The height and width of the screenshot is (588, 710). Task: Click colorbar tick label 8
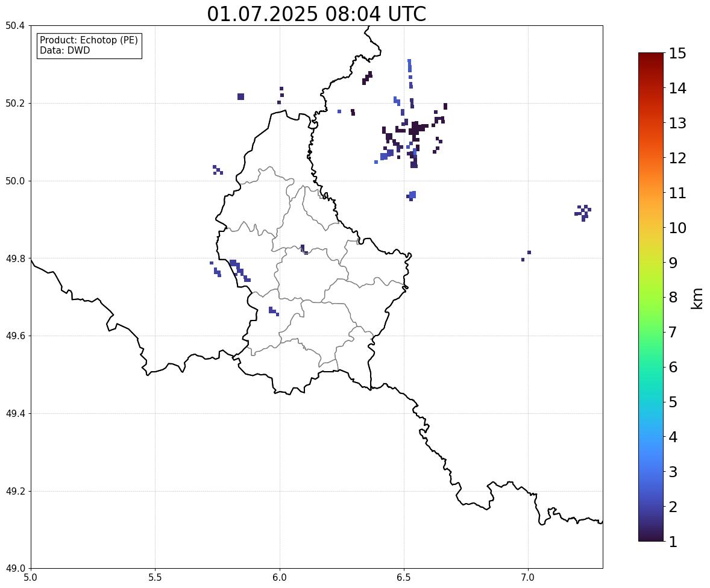coord(673,298)
